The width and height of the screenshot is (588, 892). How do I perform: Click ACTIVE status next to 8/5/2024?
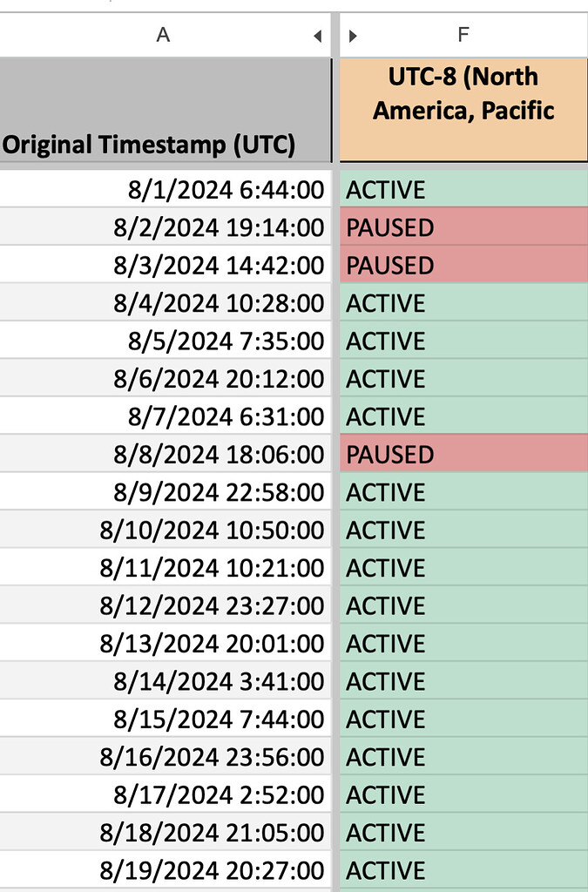tap(463, 341)
